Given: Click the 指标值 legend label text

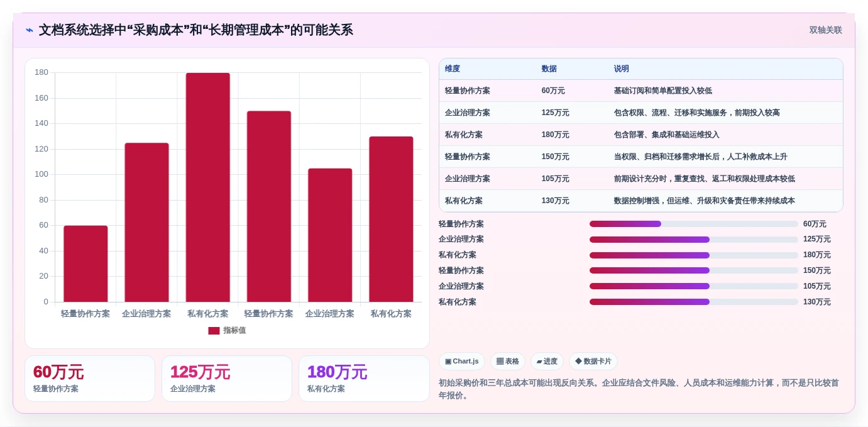Looking at the screenshot, I should coord(234,331).
